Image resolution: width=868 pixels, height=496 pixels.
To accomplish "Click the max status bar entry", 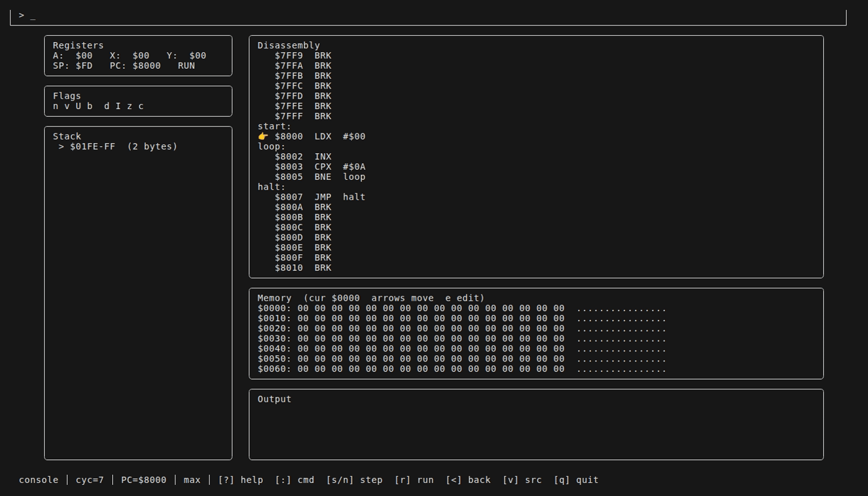I will [192, 480].
